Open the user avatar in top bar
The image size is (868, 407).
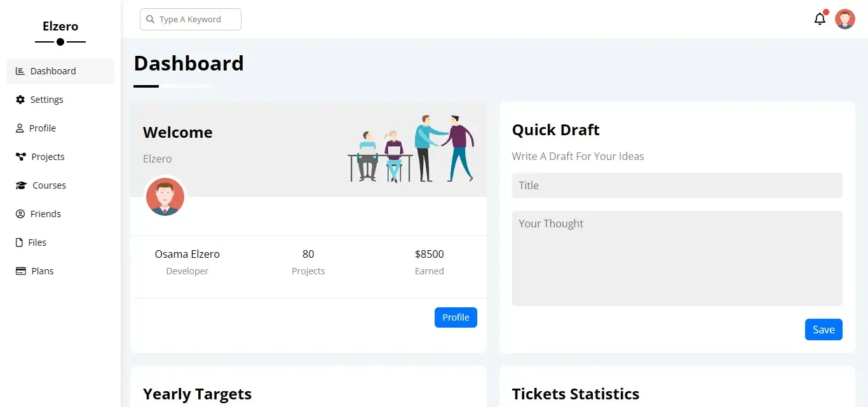845,19
